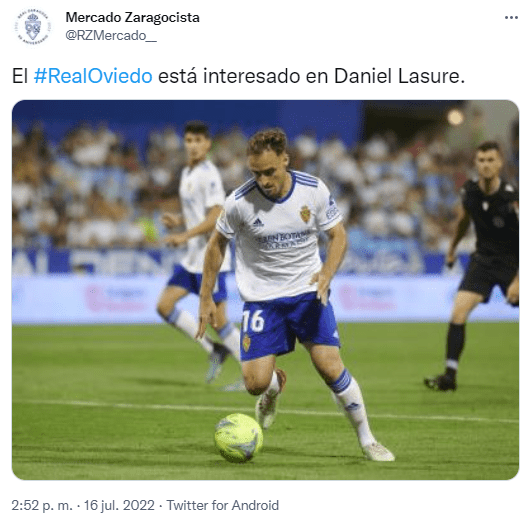The image size is (529, 522).
Task: Click the tweet text mentioning Daniel Lasure
Action: pos(239,76)
